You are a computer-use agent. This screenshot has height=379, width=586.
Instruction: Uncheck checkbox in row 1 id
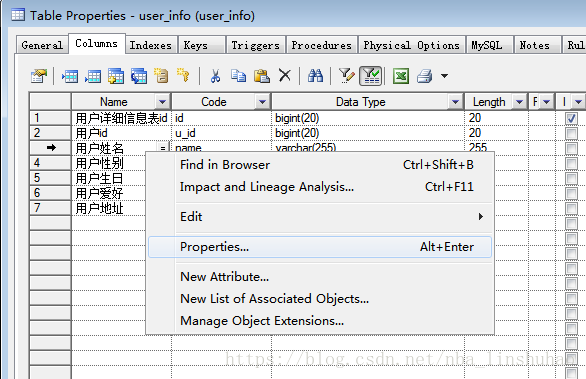pos(571,118)
